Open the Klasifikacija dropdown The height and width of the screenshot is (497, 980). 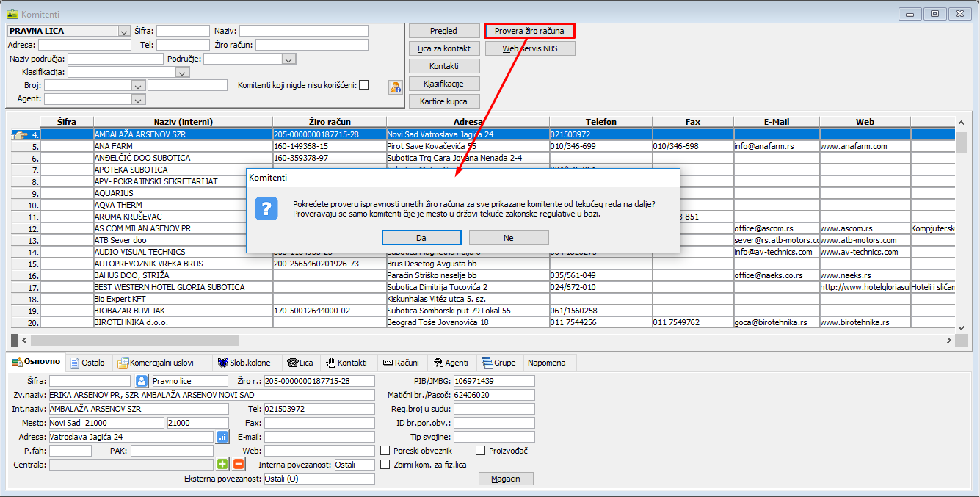[183, 73]
